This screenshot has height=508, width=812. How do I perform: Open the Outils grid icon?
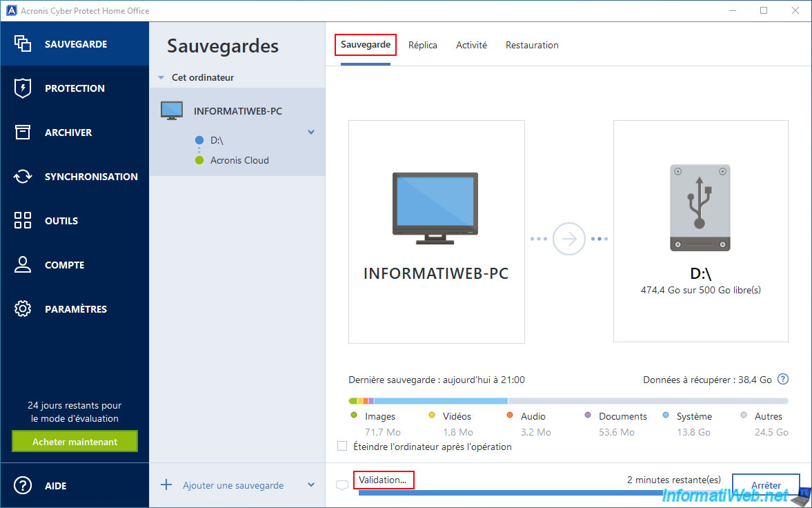pos(23,220)
